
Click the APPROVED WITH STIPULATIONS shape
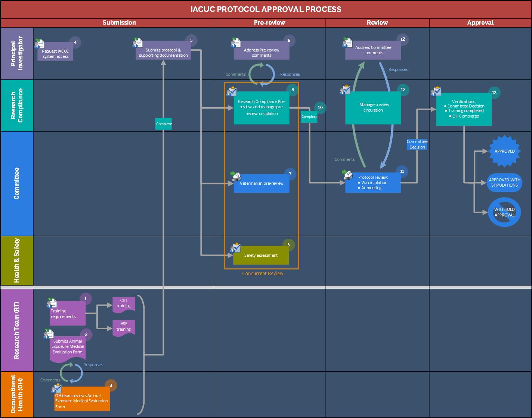pyautogui.click(x=504, y=183)
